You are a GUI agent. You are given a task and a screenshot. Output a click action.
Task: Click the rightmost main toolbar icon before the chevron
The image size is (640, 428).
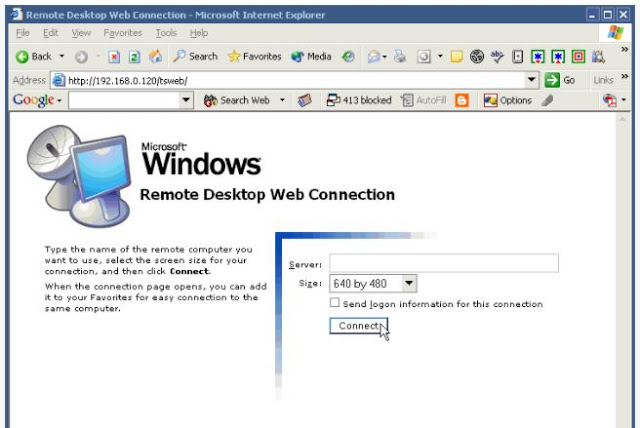click(598, 56)
